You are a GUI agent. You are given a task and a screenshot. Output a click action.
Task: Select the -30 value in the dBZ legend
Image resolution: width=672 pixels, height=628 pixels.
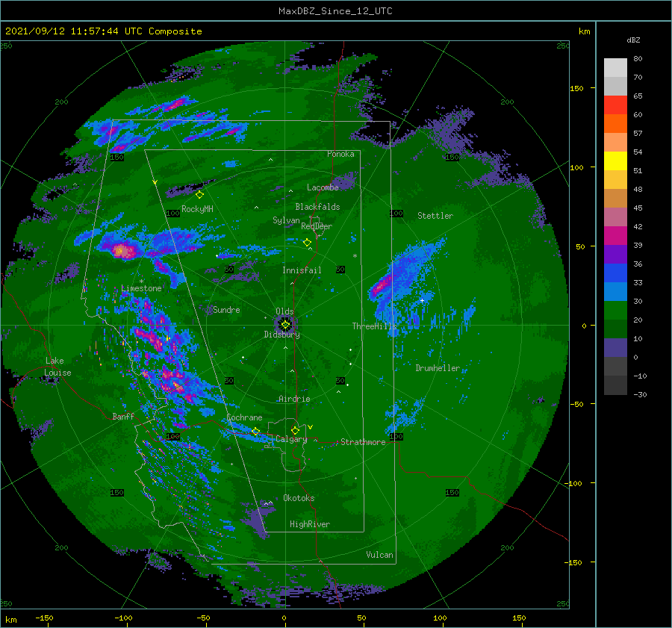click(640, 394)
